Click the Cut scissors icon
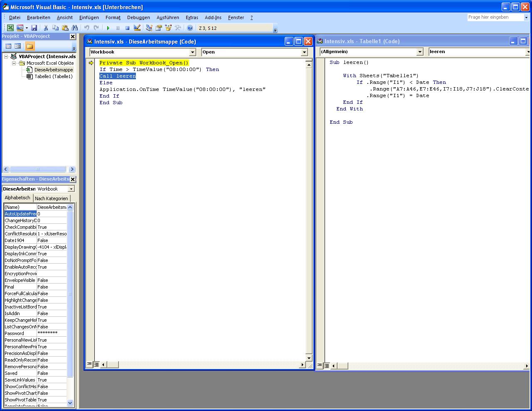The height and width of the screenshot is (411, 532). [x=46, y=28]
